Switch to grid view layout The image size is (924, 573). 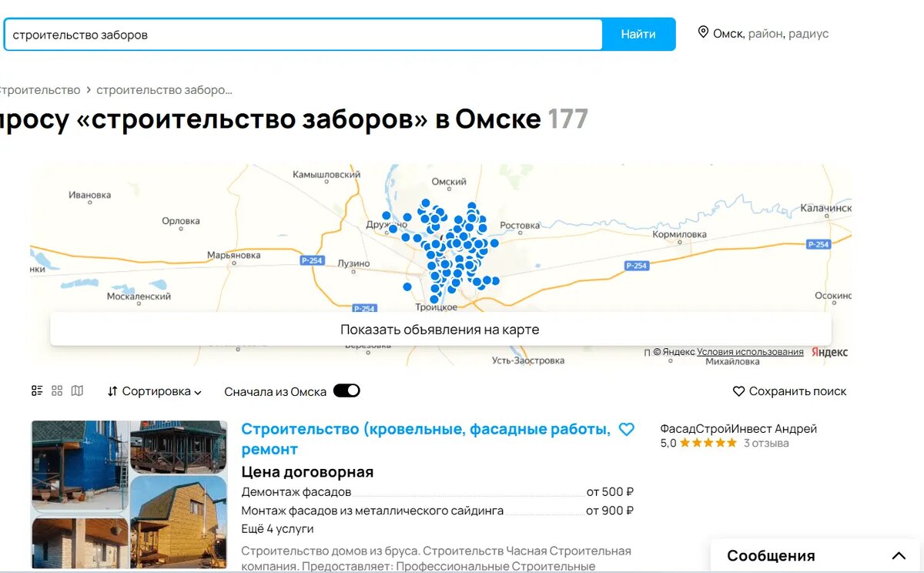coord(57,390)
